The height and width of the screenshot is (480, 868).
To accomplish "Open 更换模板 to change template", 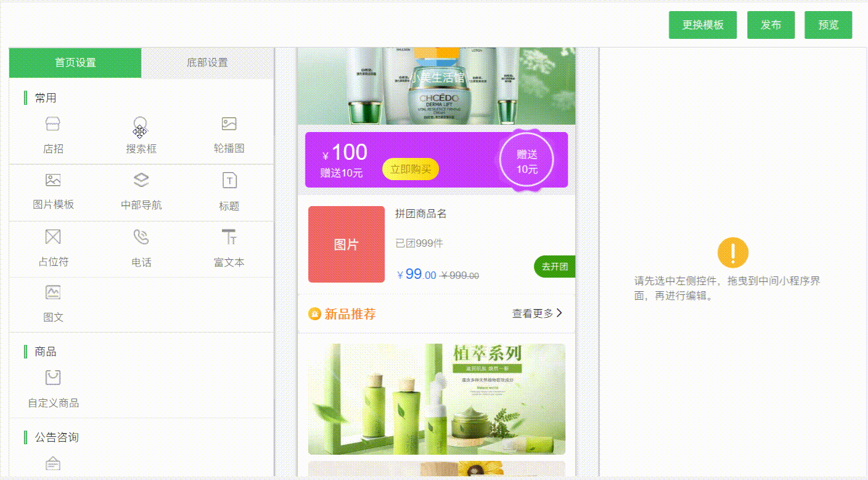I will tap(702, 25).
